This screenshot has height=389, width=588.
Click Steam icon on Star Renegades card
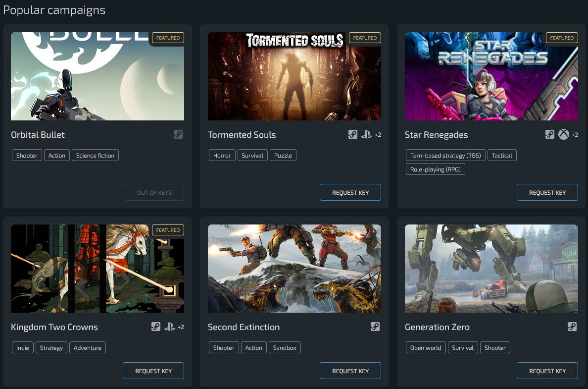[x=550, y=134]
